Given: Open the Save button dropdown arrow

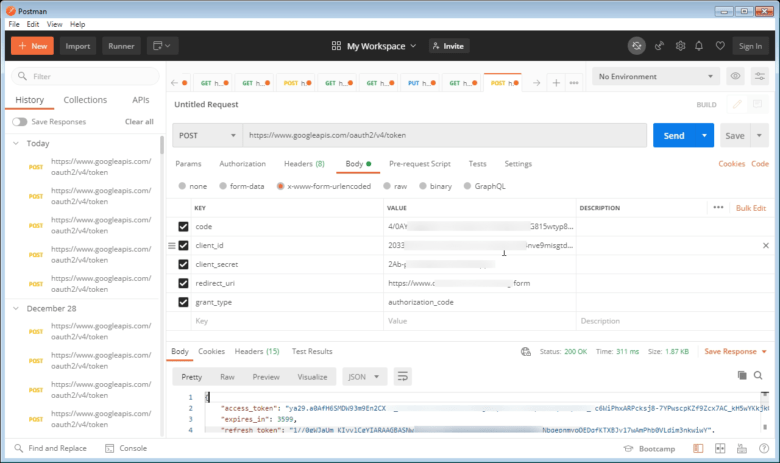Looking at the screenshot, I should point(759,135).
